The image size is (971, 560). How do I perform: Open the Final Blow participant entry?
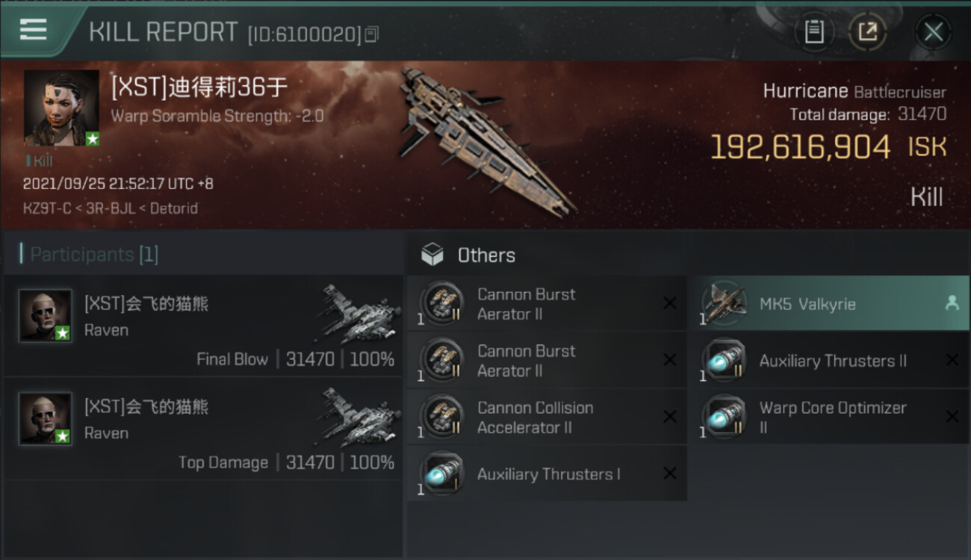tap(203, 326)
